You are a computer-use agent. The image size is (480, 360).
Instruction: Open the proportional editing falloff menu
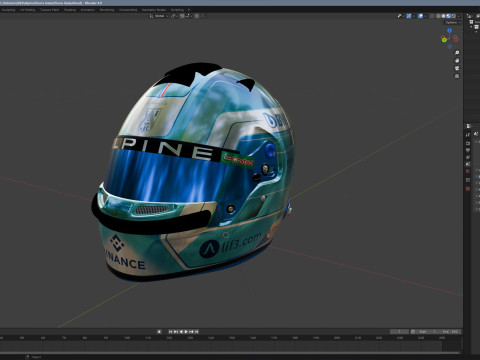[203, 16]
